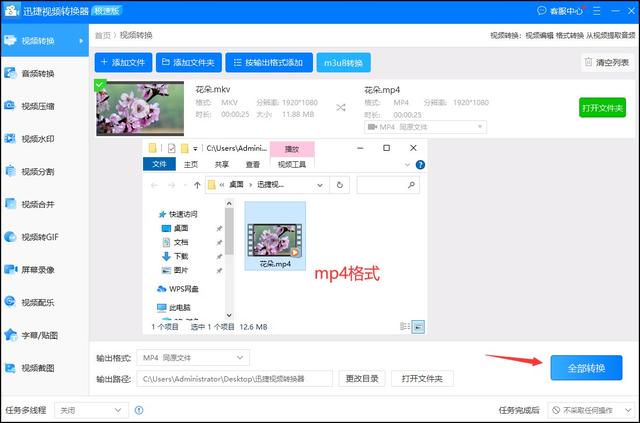This screenshot has width=640, height=423.
Task: Go back in Explorer navigation
Action: pos(154,185)
